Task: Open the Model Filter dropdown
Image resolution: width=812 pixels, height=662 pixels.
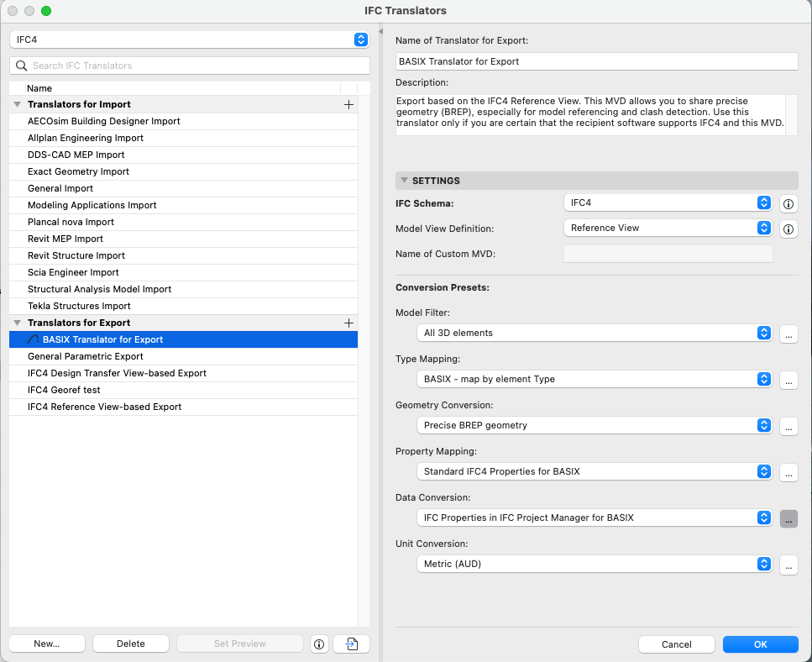Action: click(x=594, y=333)
